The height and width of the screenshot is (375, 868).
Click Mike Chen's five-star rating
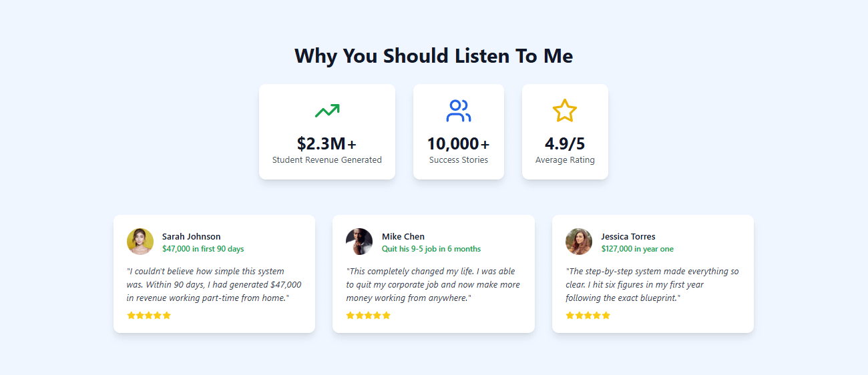[368, 316]
